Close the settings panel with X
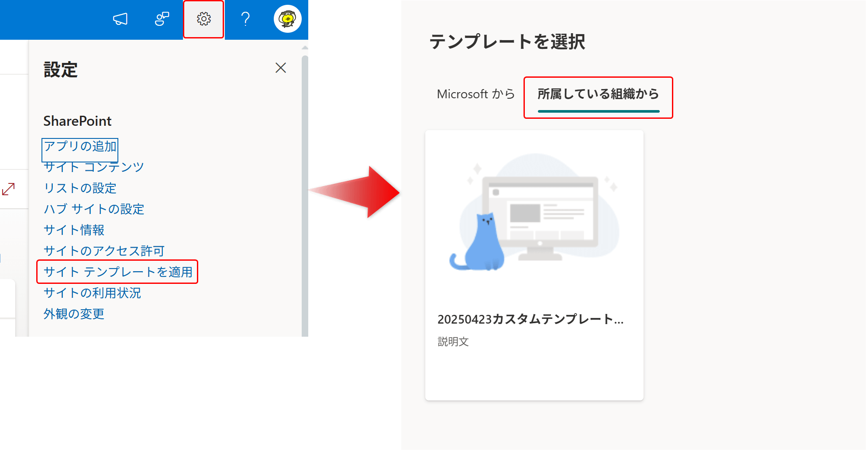 280,68
